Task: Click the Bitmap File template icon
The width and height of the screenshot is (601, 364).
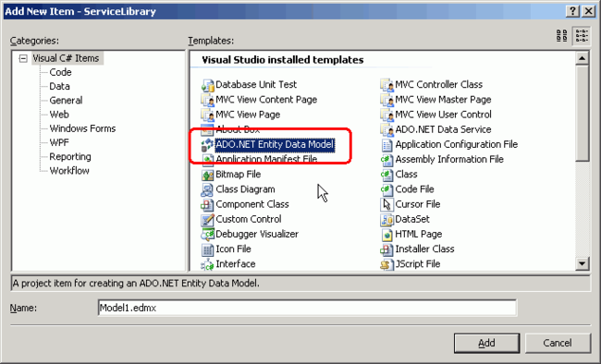Action: (207, 175)
